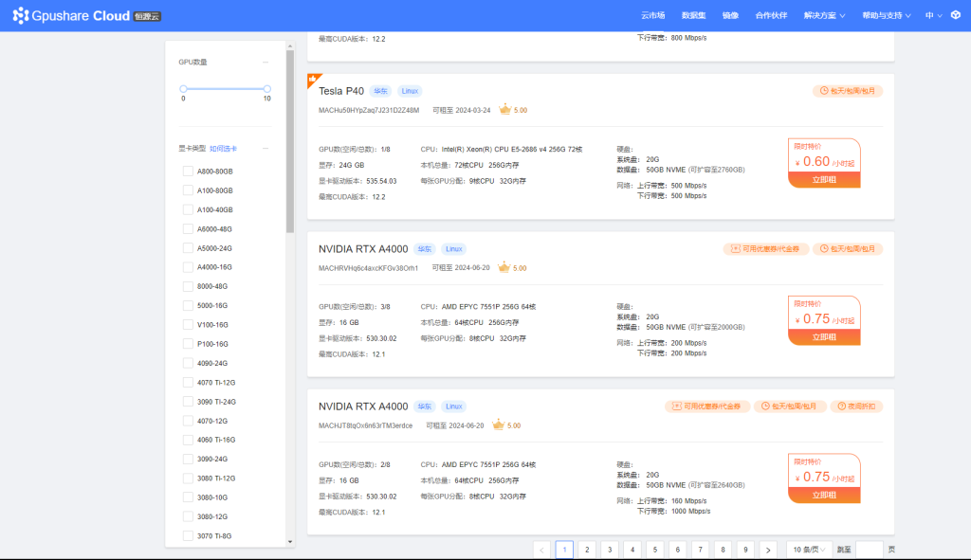Click crown rating icon on machine MACHJT8tqOx6n63rTM3erdce
The image size is (971, 560).
(x=498, y=425)
